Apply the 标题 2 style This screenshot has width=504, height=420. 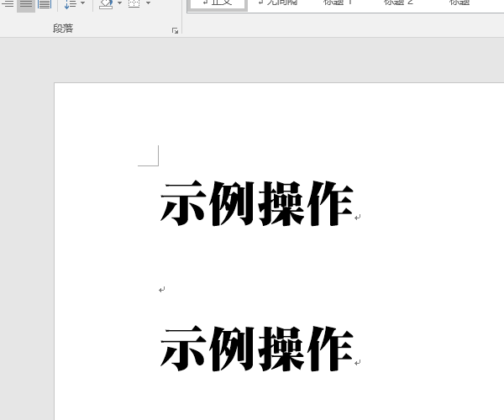pos(398,3)
